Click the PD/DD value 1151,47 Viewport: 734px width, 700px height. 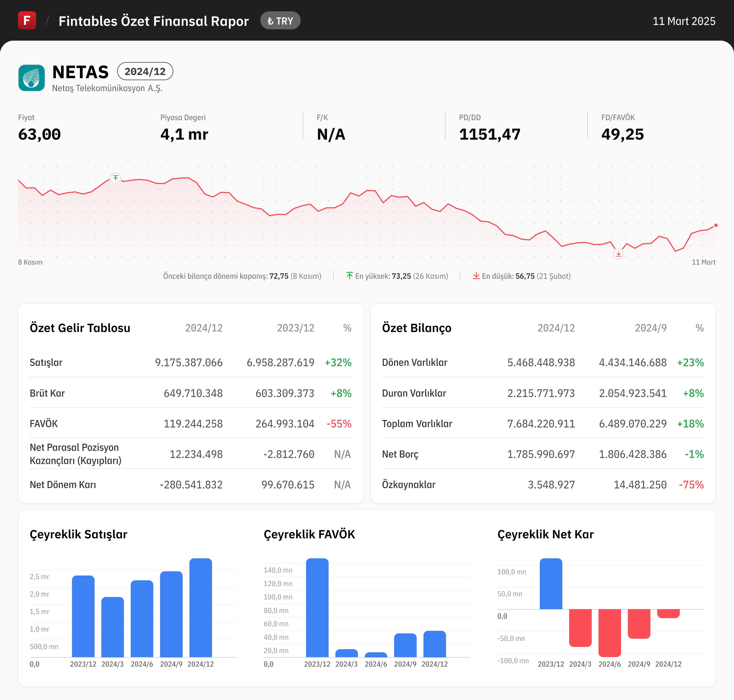[490, 134]
